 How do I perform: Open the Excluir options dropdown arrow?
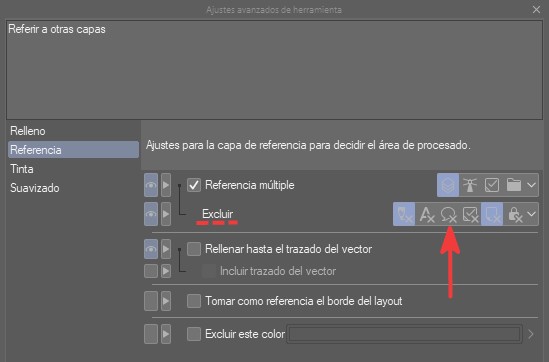pos(531,214)
